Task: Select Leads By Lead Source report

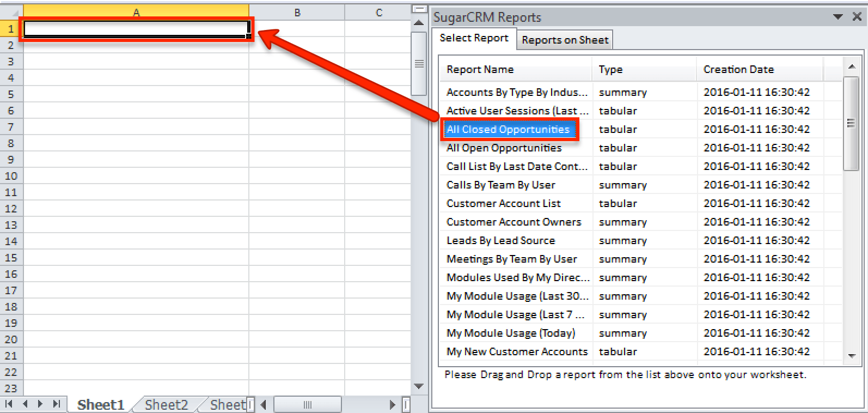Action: 500,241
